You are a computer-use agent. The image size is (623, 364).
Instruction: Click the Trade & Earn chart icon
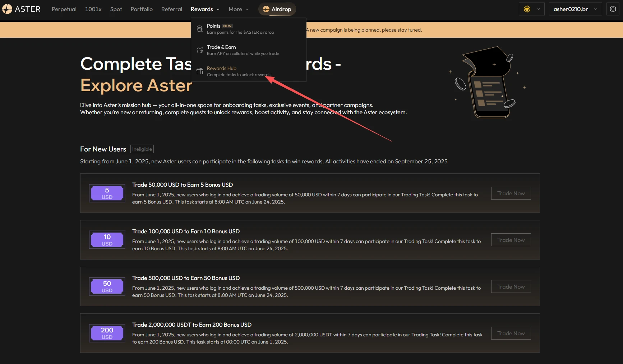200,50
